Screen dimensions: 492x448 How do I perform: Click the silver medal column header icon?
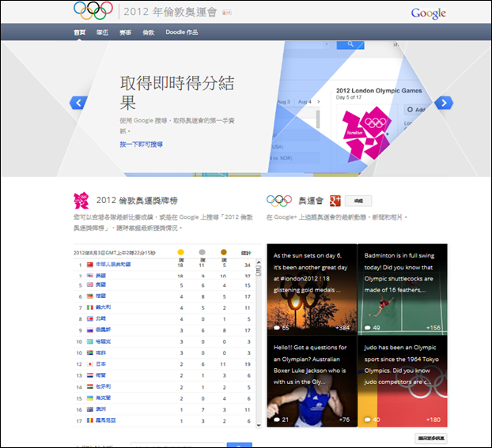coord(202,252)
